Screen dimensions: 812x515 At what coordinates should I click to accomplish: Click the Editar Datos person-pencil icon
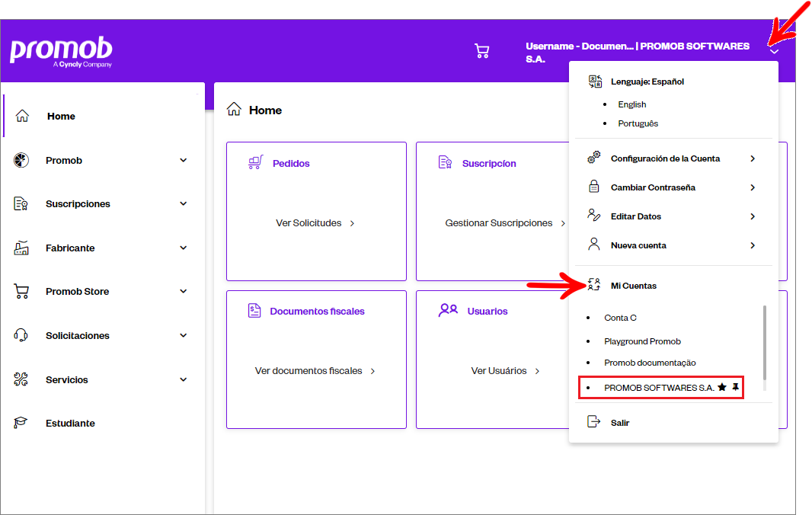[x=594, y=215]
